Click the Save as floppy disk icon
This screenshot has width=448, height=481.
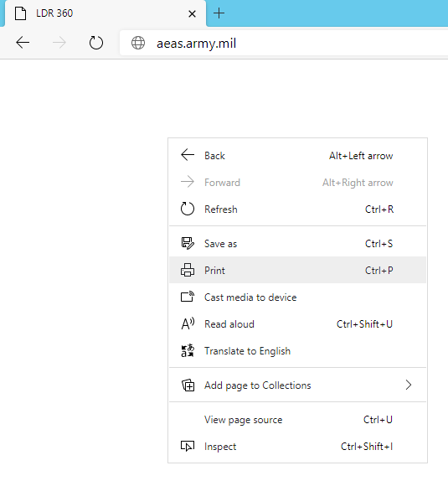188,244
